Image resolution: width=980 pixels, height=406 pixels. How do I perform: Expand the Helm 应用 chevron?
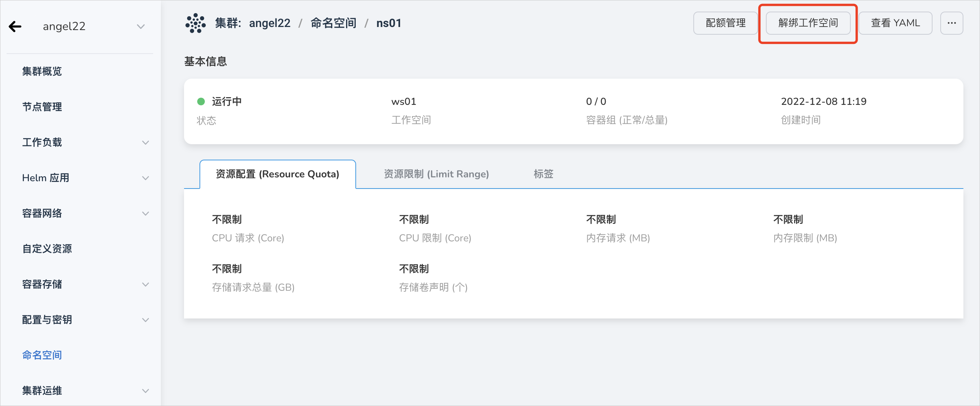click(x=145, y=178)
